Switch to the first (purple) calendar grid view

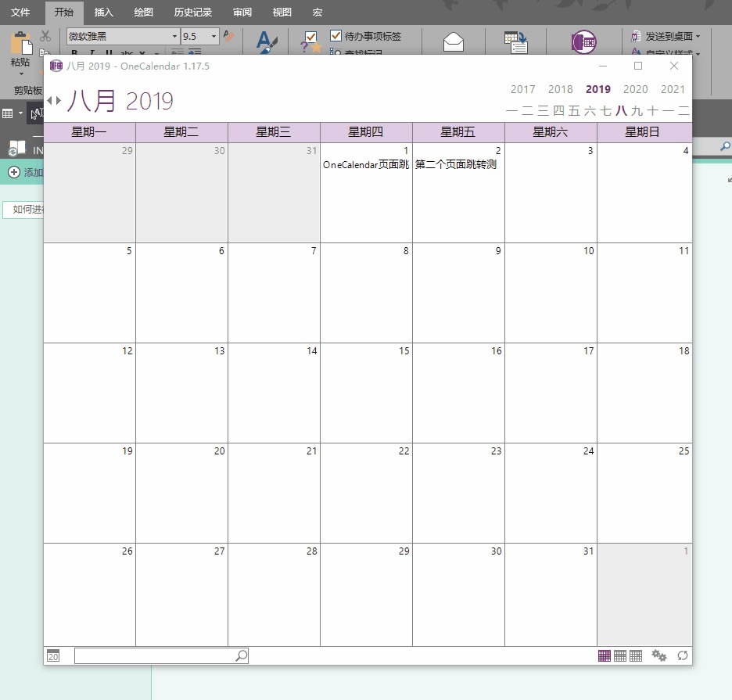pyautogui.click(x=604, y=655)
